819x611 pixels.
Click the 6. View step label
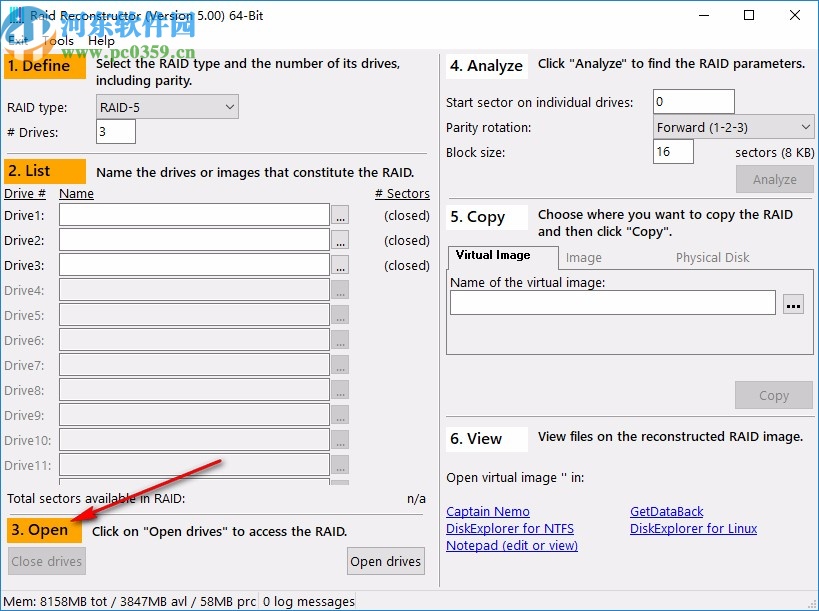click(487, 439)
